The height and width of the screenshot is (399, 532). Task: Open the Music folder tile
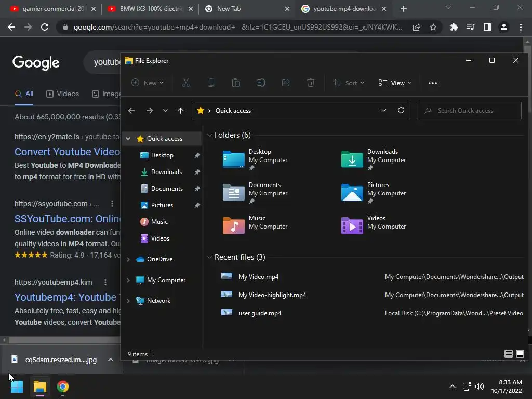[x=255, y=226]
